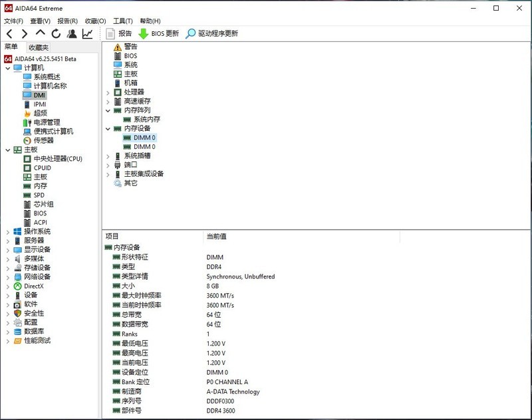
Task: Expand the 操作系统 tree node
Action: coord(8,232)
